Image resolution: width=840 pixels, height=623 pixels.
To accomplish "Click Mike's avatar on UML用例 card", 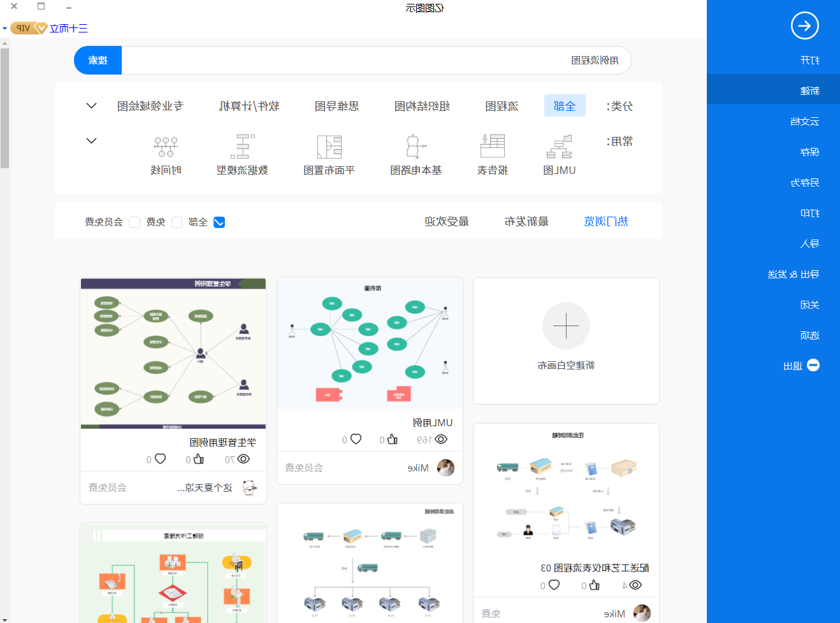I will point(445,468).
